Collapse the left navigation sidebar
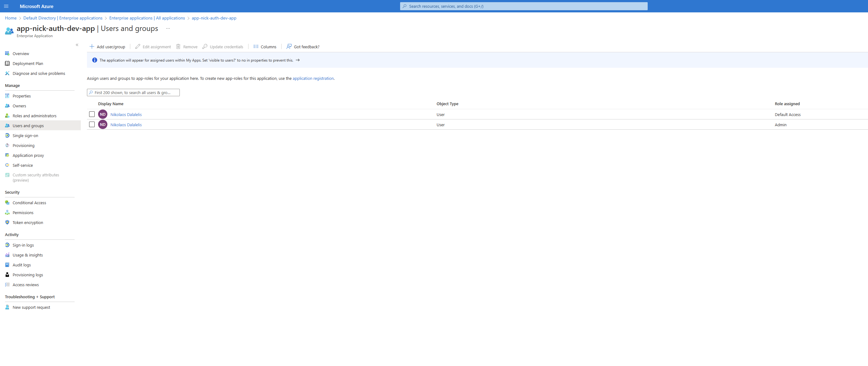 tap(77, 45)
